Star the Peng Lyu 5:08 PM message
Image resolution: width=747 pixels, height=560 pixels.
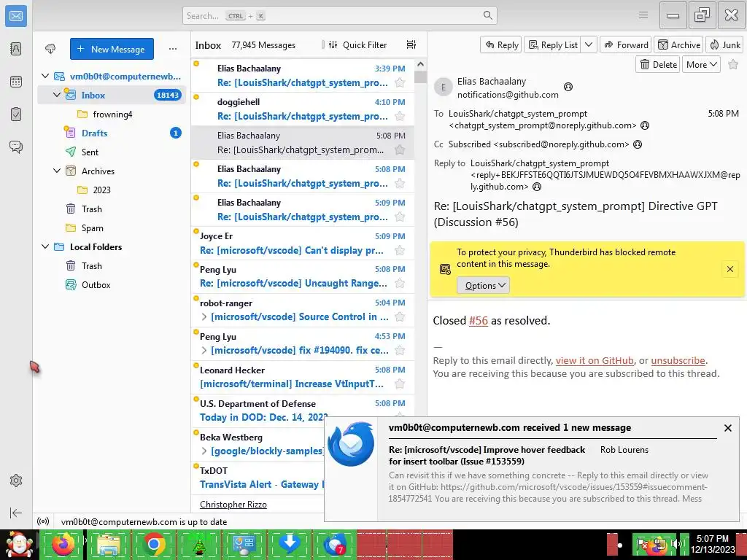pyautogui.click(x=400, y=284)
